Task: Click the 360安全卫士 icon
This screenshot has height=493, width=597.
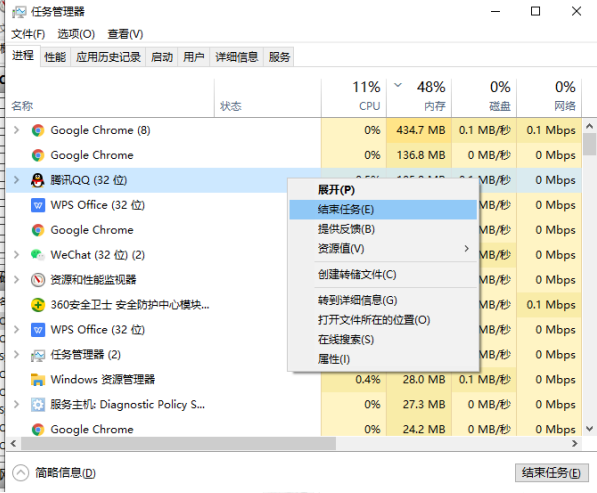Action: pos(38,305)
